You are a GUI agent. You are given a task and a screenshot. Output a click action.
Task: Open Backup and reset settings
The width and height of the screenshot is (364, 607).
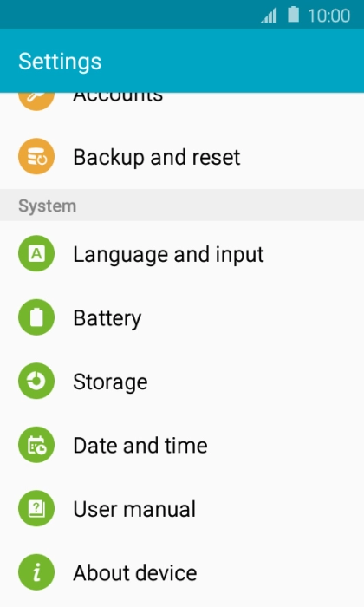[x=182, y=157]
